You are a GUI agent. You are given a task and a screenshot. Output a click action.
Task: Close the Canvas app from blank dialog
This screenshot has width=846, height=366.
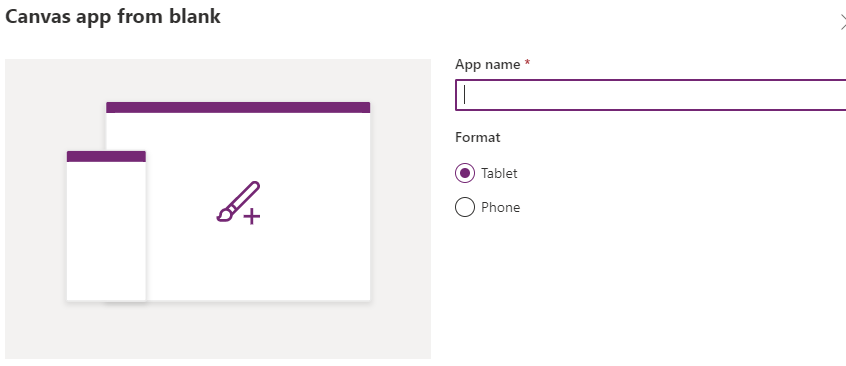pos(842,22)
